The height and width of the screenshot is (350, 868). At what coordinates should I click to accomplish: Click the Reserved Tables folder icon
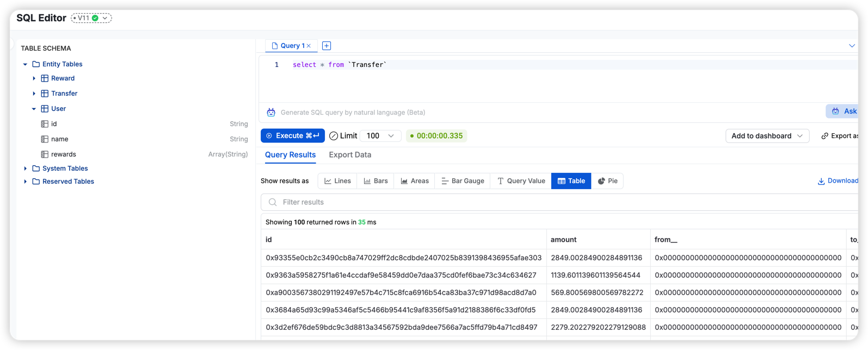coord(36,182)
